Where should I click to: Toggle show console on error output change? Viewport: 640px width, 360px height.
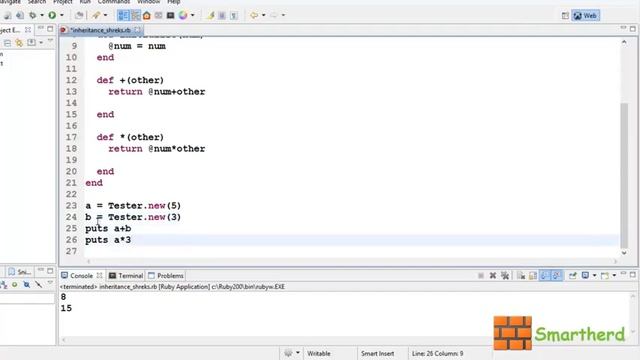pyautogui.click(x=557, y=276)
